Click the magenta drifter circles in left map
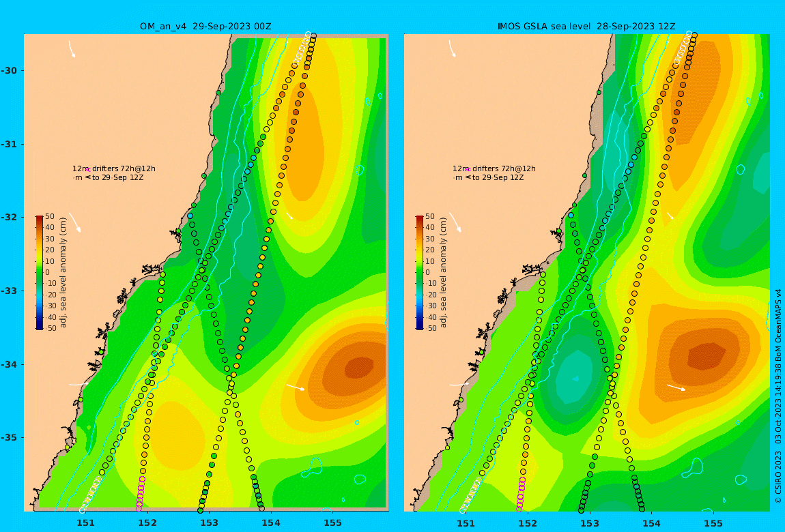Viewport: 785px width, 532px height. pos(141,494)
